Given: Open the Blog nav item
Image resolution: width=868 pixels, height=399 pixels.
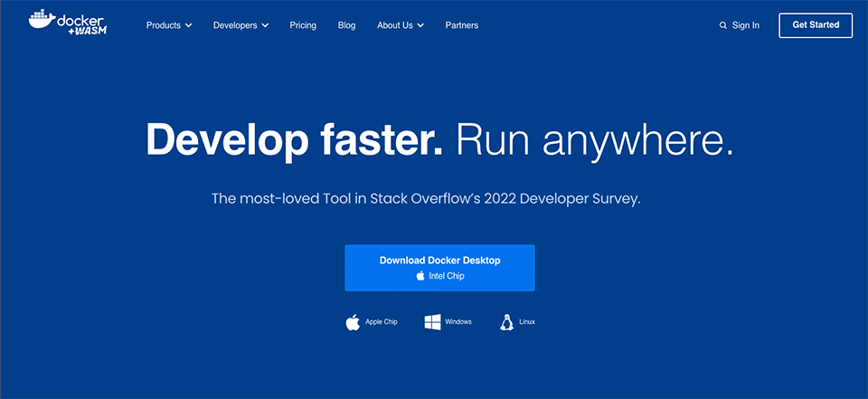Looking at the screenshot, I should 346,25.
